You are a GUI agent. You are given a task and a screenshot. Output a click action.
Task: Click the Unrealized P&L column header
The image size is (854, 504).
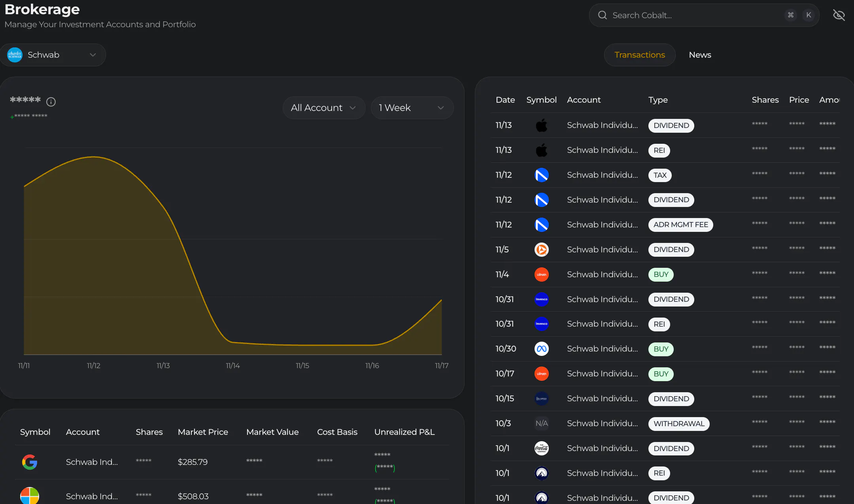coord(404,432)
